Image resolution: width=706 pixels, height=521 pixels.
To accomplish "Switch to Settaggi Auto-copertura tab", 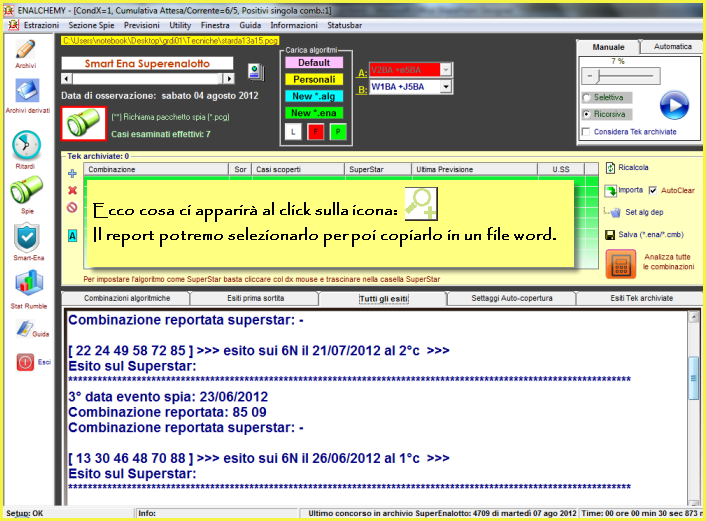I will click(x=511, y=298).
